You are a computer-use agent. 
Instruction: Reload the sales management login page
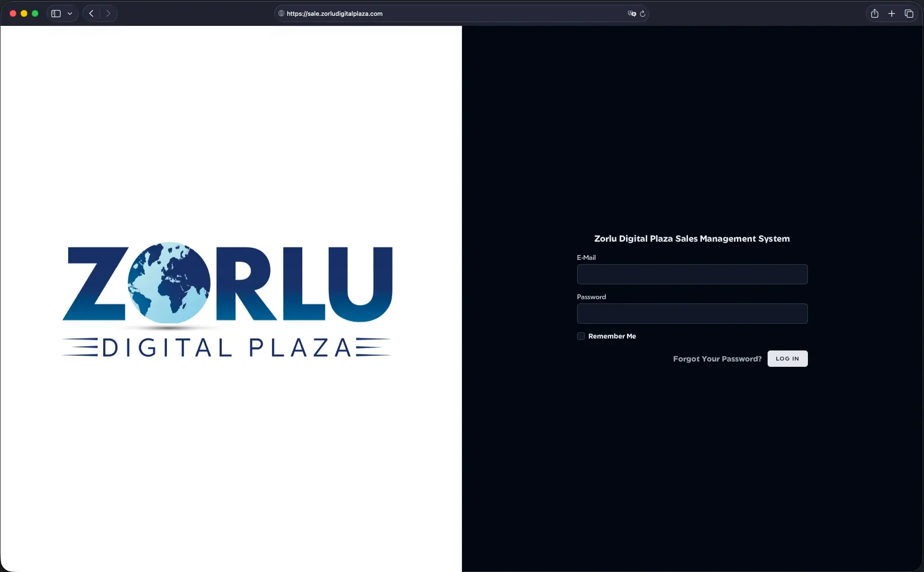[x=643, y=13]
